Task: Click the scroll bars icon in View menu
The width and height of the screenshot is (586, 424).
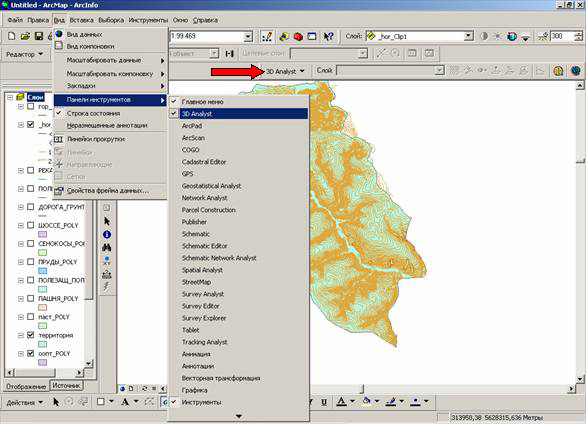Action: 59,139
